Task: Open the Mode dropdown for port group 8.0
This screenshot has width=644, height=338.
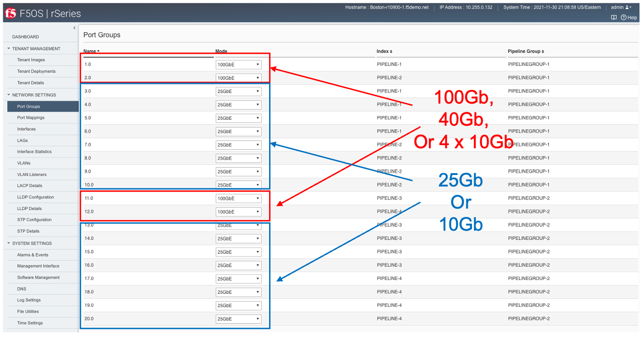Action: (x=238, y=158)
